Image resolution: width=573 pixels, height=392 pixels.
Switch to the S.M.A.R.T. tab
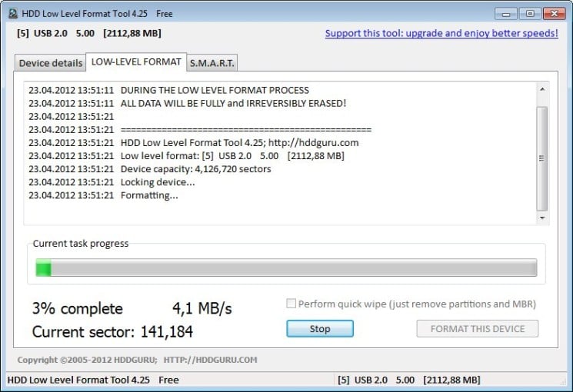pos(212,63)
